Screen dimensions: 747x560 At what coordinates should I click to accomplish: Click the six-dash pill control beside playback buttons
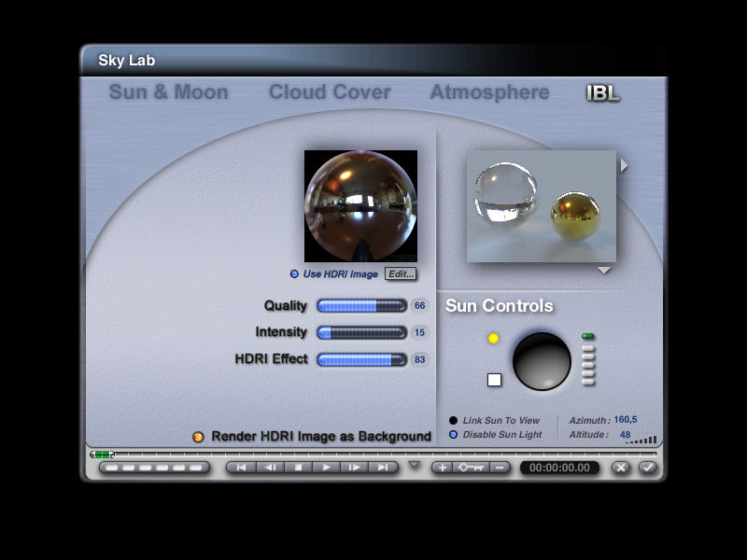tap(154, 468)
